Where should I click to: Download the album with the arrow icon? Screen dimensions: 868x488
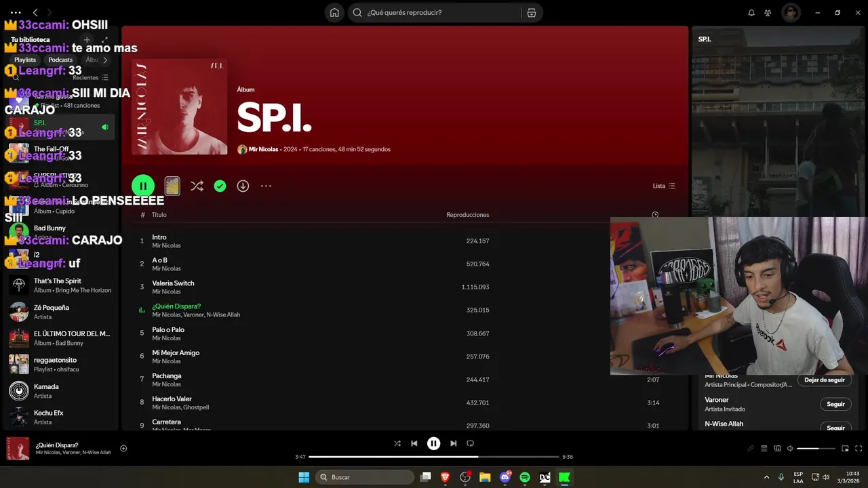pos(243,186)
